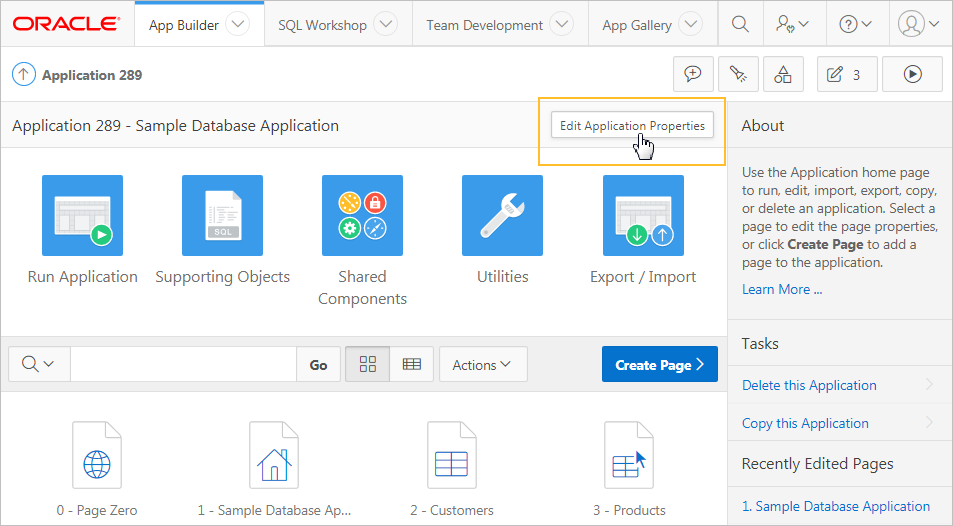Click the Create Page button
The height and width of the screenshot is (526, 953).
pos(660,365)
